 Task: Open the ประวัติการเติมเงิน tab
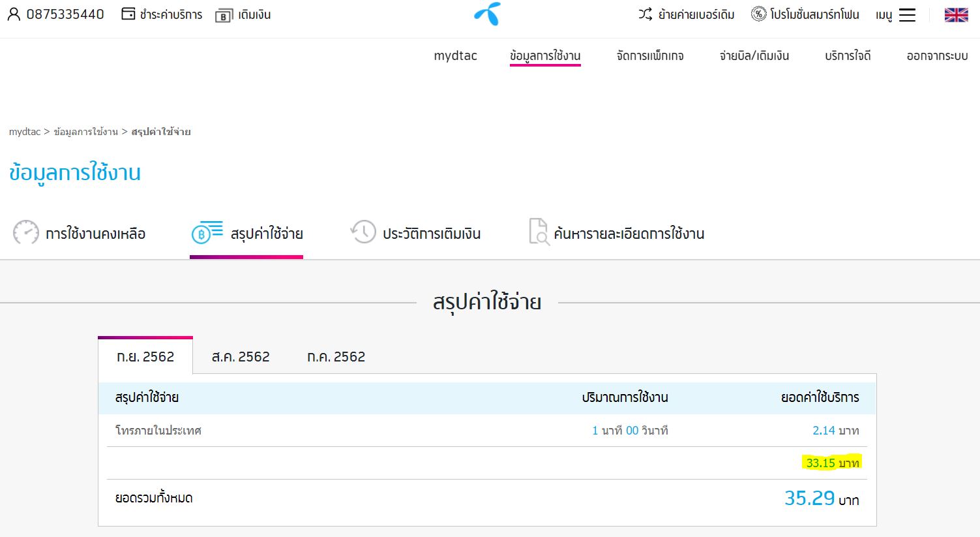(x=432, y=234)
